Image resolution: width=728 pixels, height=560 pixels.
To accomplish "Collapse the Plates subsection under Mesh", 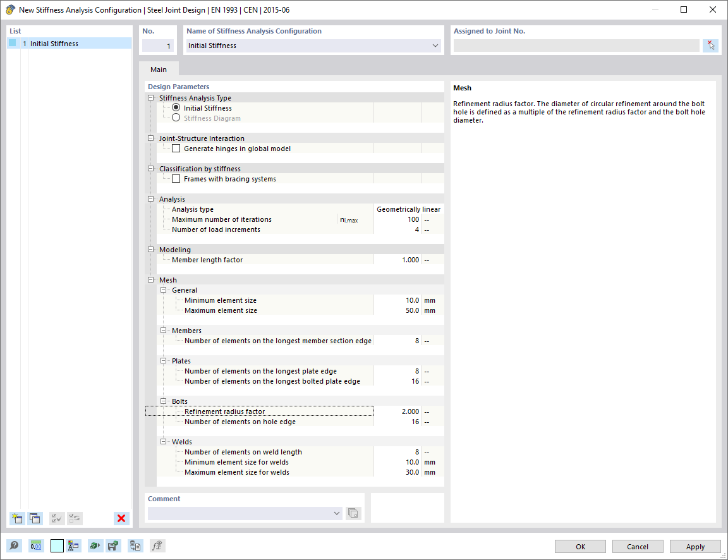I will click(164, 360).
